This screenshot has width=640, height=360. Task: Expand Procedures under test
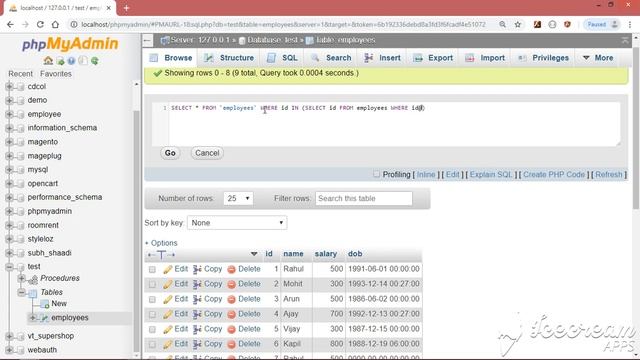[x=21, y=278]
